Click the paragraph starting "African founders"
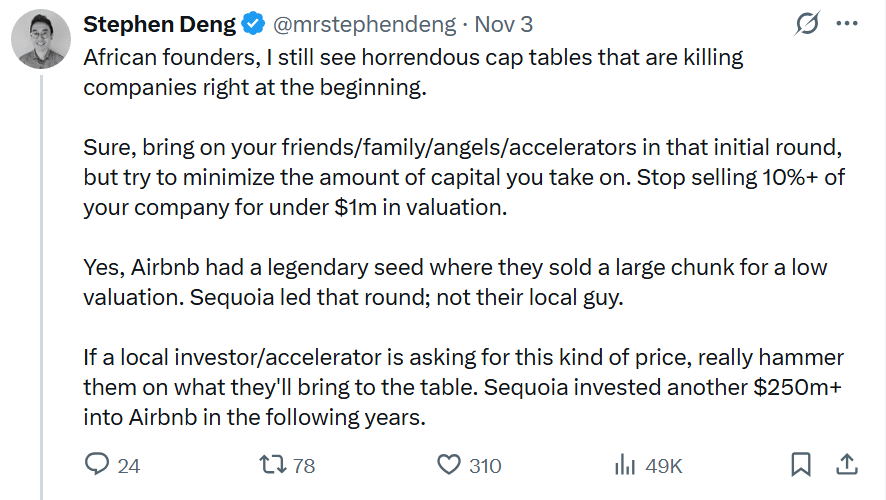886x500 pixels. pos(413,72)
